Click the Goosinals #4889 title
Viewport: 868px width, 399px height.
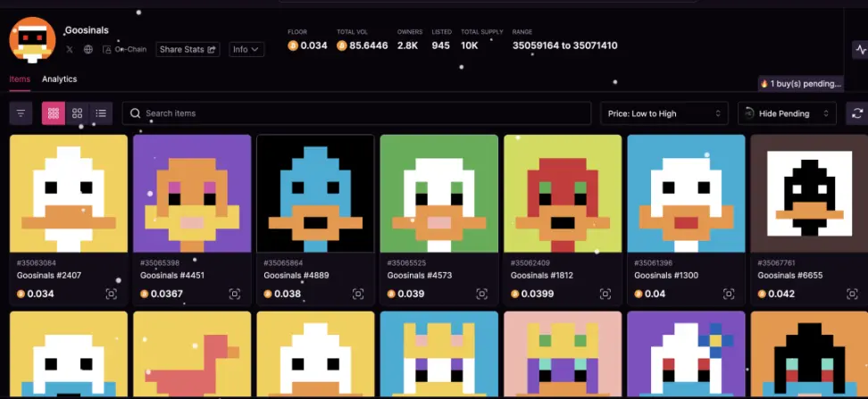pos(296,276)
